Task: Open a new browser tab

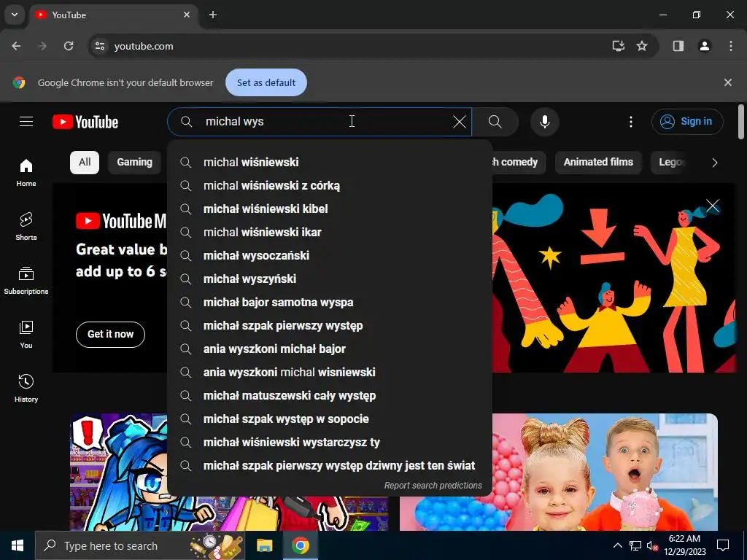Action: 213,15
